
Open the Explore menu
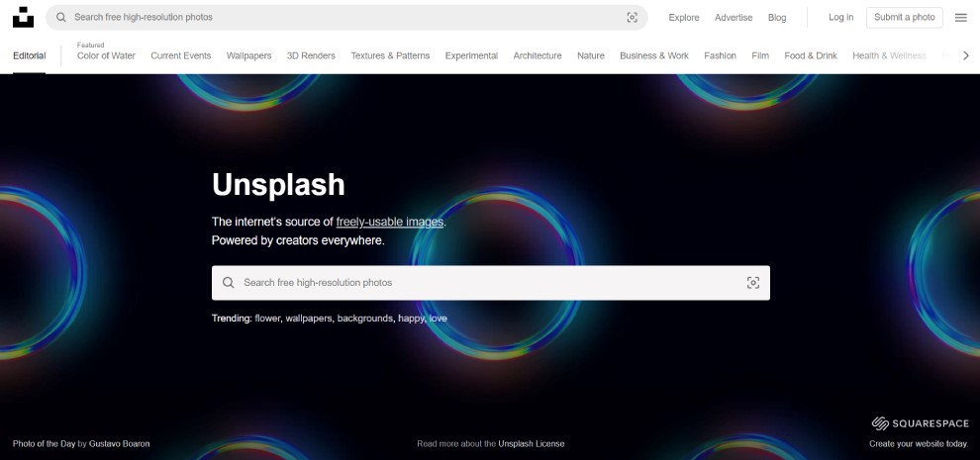tap(683, 17)
